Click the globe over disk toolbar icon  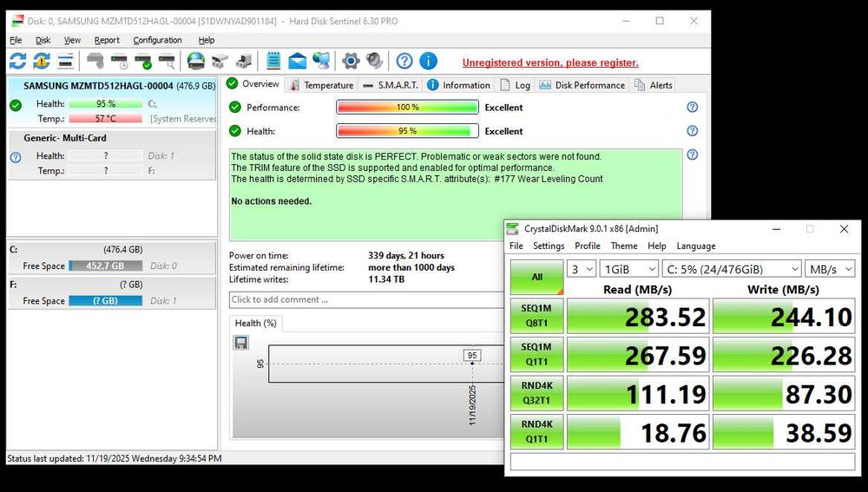196,61
